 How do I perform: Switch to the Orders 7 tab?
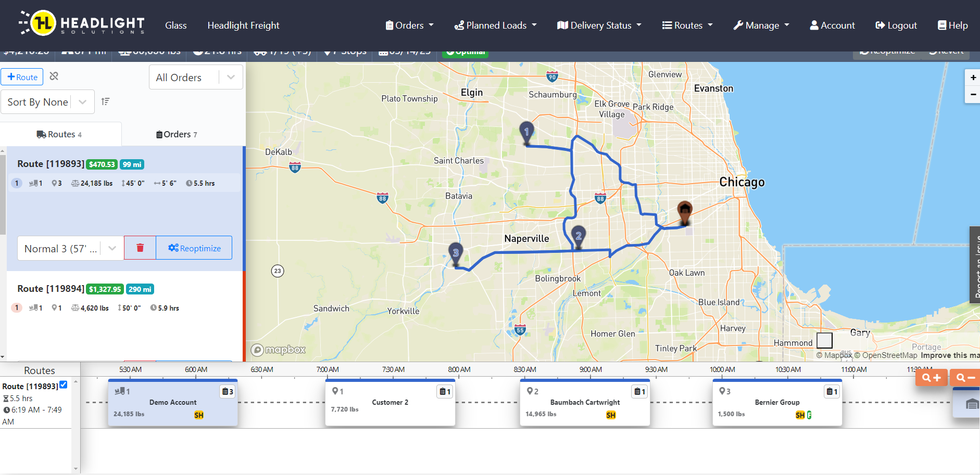(177, 134)
